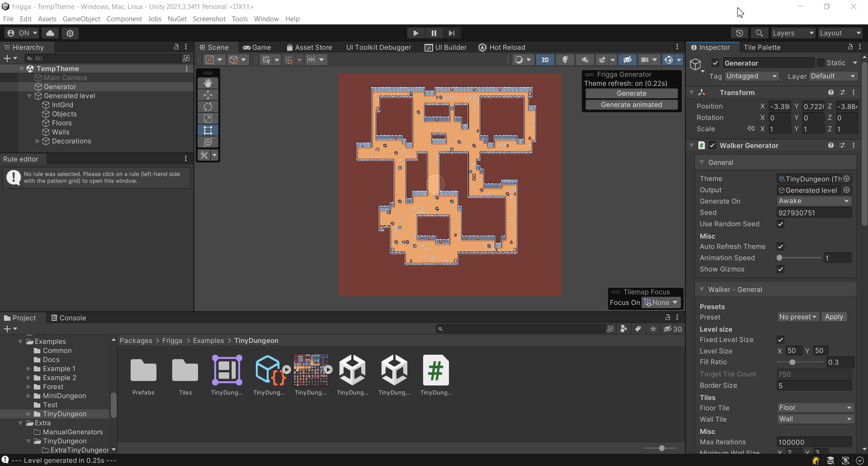The width and height of the screenshot is (868, 466).
Task: Toggle the Generator active checkbox
Action: (715, 63)
